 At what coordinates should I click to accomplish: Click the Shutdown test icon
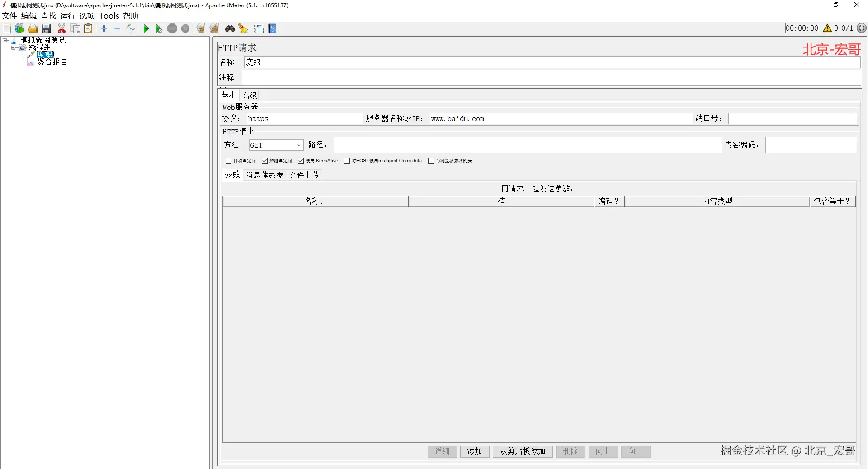(x=185, y=28)
